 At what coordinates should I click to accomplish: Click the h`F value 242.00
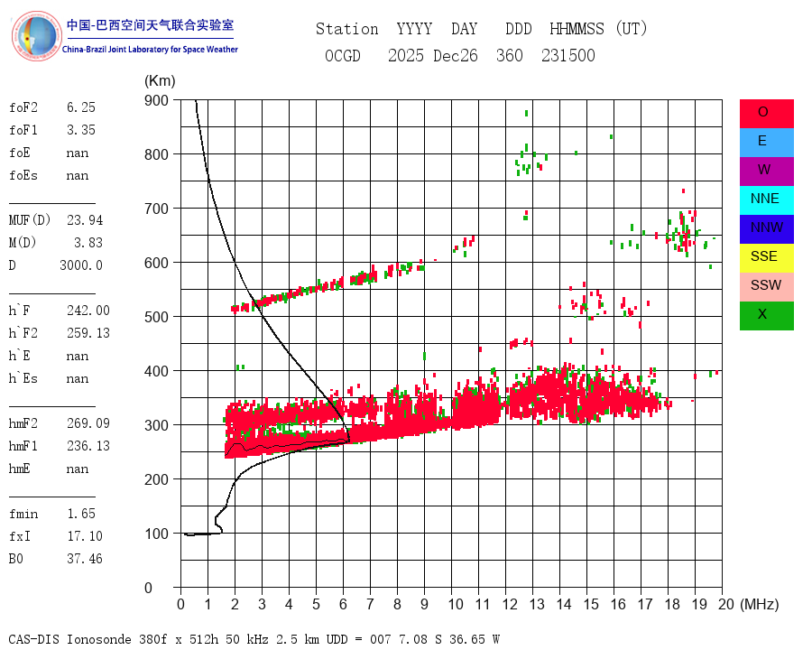tap(88, 311)
